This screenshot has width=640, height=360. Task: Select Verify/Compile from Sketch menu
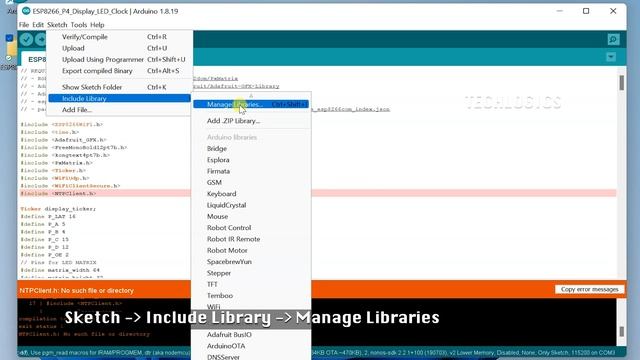[x=119, y=37]
